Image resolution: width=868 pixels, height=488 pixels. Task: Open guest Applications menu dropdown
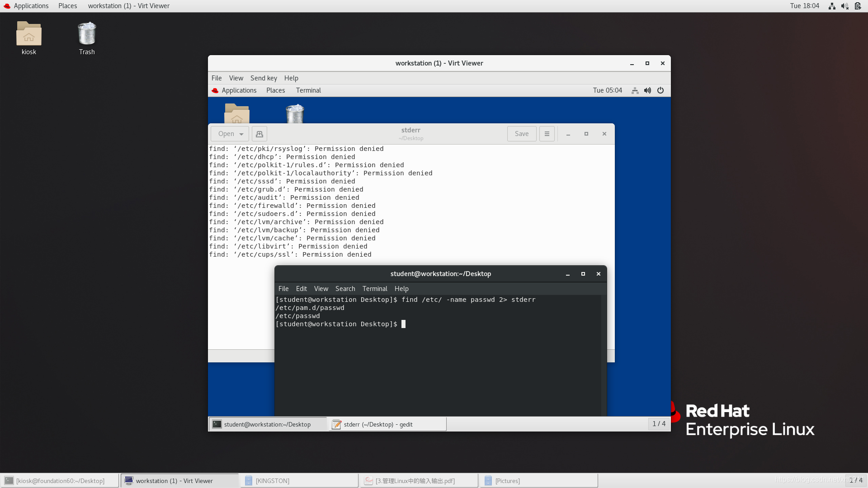click(x=239, y=90)
